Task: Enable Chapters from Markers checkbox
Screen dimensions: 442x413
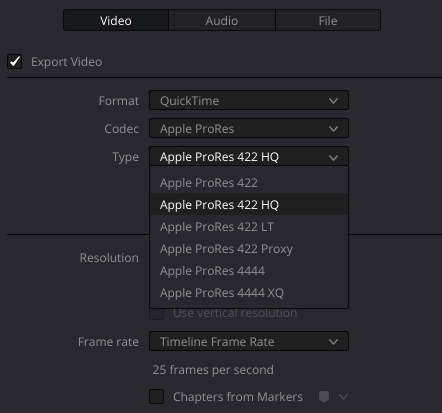Action: [x=156, y=397]
